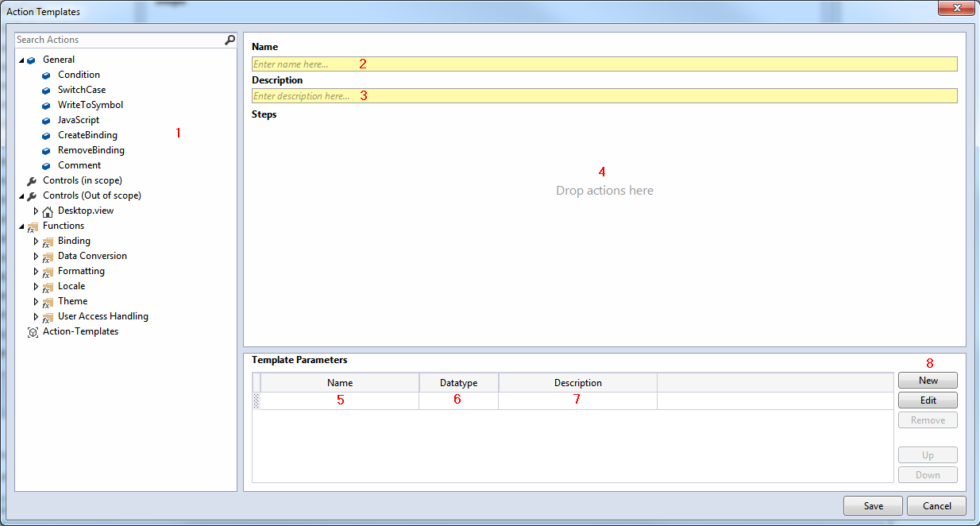Expand the Locale functions folder

tap(36, 286)
